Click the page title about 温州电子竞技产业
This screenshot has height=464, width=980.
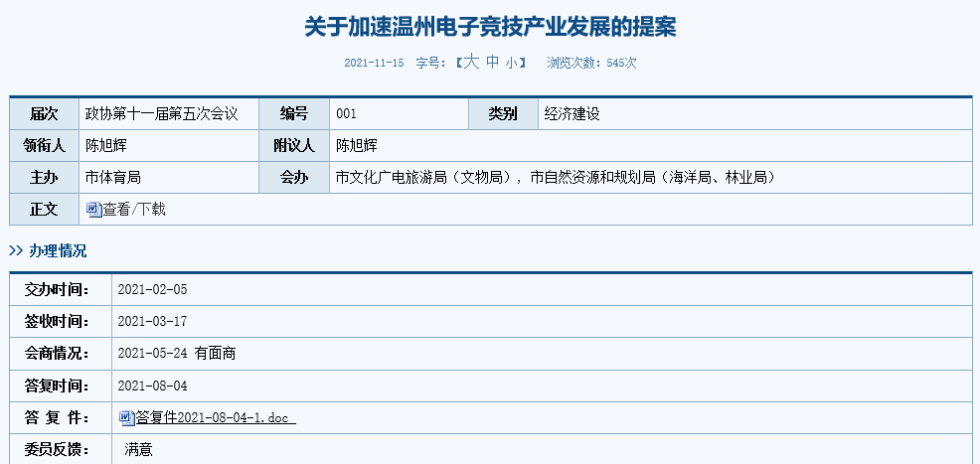[490, 27]
